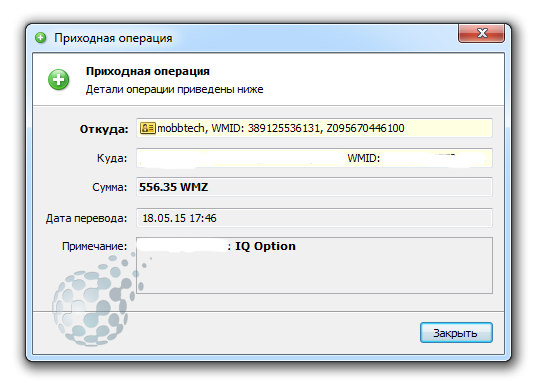
Task: Click the 'IQ Option' note text
Action: pos(265,246)
